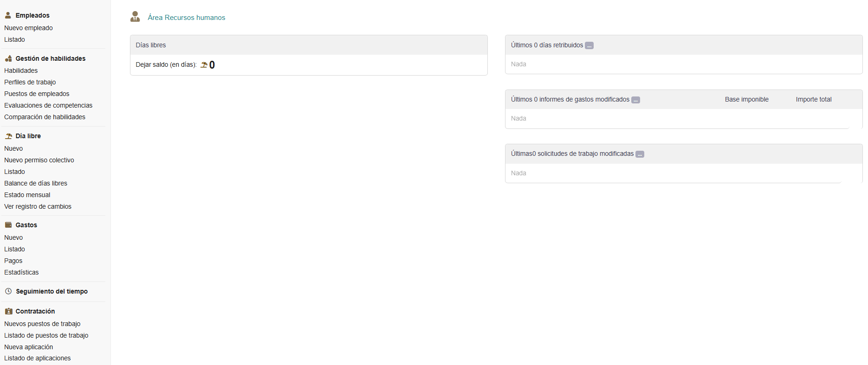The height and width of the screenshot is (365, 868).
Task: Click the Área Recursos humanos title
Action: pos(186,18)
